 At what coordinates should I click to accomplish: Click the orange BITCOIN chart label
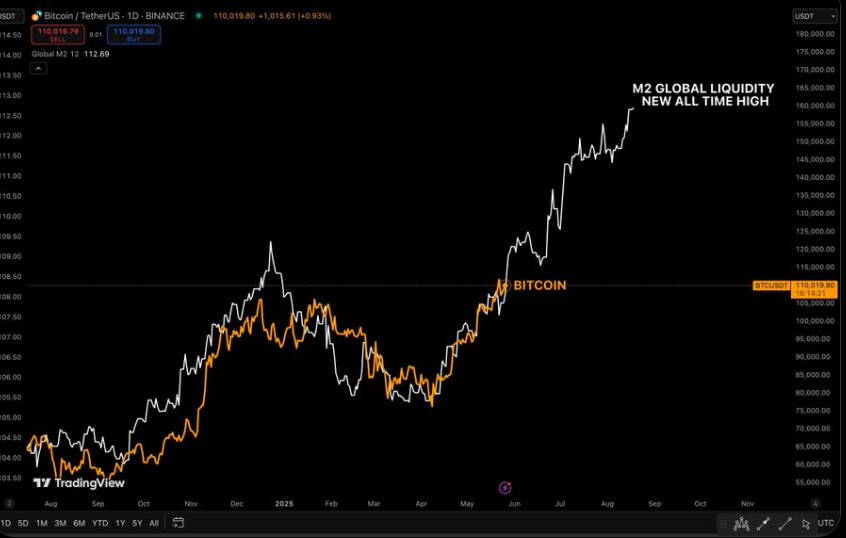[540, 285]
